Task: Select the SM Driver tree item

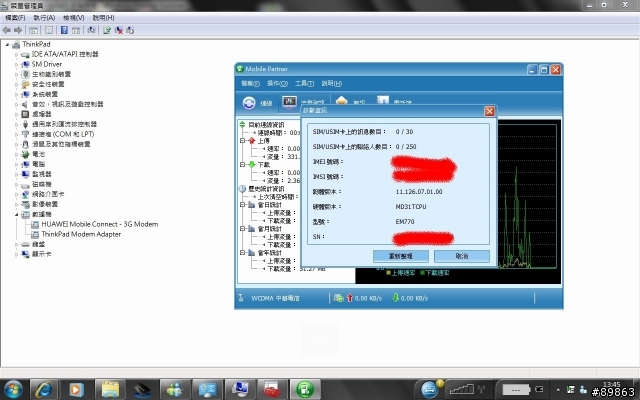Action: click(47, 64)
